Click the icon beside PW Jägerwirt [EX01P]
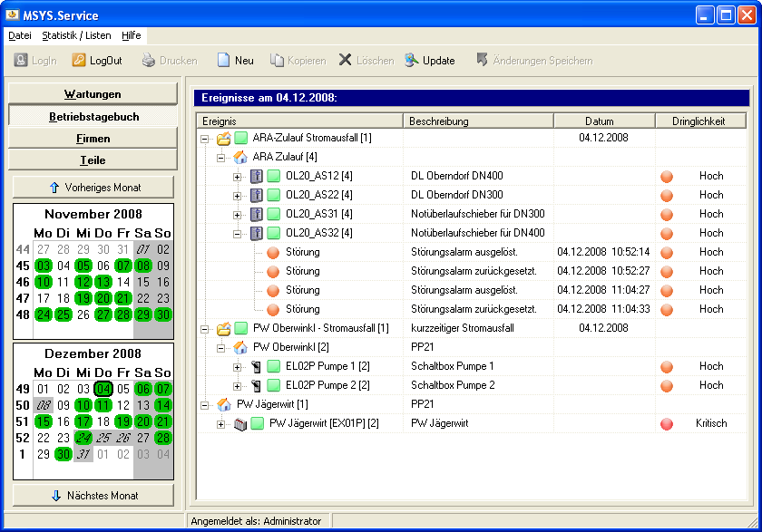This screenshot has width=762, height=532. pos(240,423)
